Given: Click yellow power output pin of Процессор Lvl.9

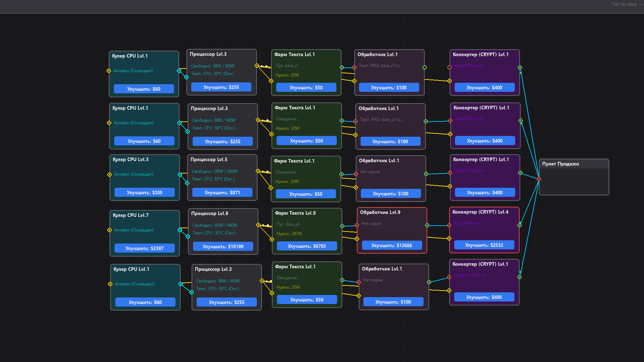Looking at the screenshot, I should [x=258, y=225].
